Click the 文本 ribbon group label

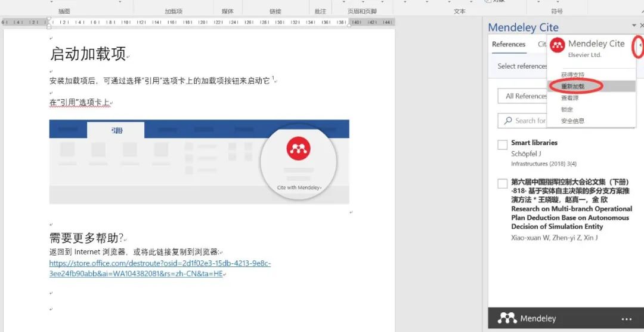(x=459, y=11)
